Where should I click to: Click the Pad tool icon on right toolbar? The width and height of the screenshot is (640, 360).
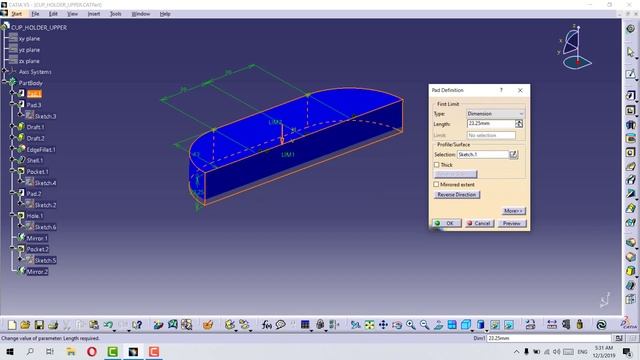(631, 96)
